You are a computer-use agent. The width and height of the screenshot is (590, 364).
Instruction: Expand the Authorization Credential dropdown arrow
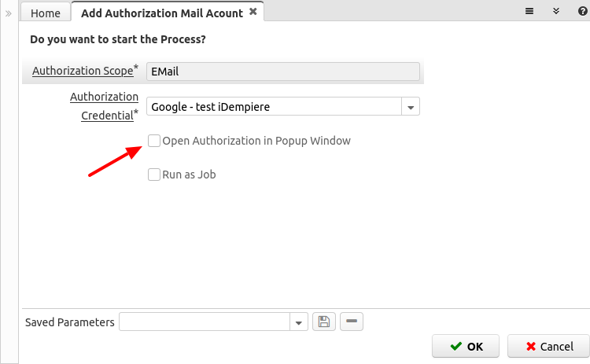point(411,107)
